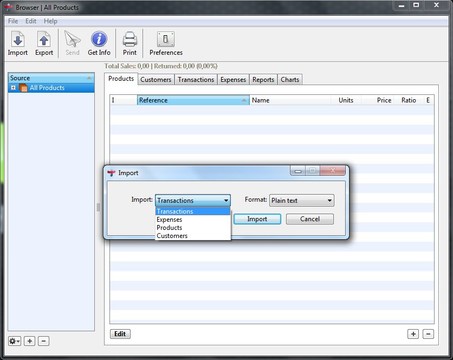Click the gear action button below Source
This screenshot has height=360, width=453.
pyautogui.click(x=14, y=341)
